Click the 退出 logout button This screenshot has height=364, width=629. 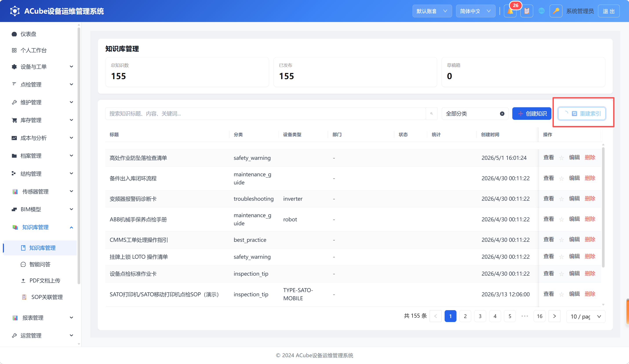point(609,11)
